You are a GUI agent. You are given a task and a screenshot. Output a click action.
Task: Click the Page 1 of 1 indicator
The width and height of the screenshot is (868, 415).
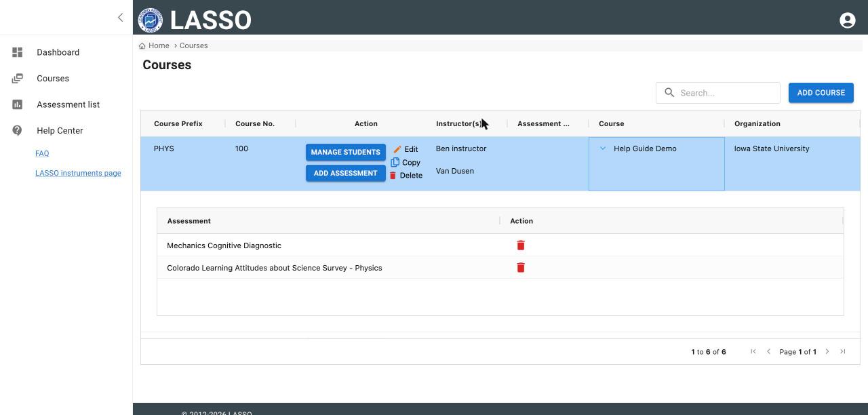pyautogui.click(x=798, y=352)
